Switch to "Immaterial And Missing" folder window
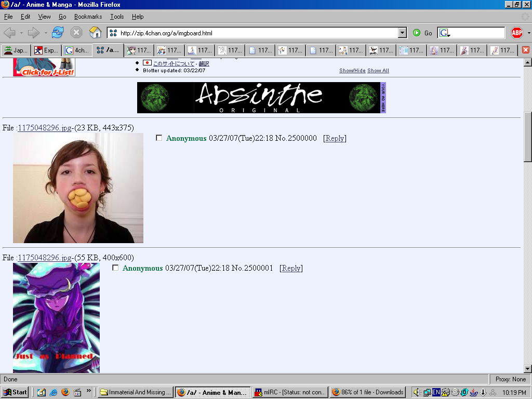The height and width of the screenshot is (399, 532). [x=136, y=393]
